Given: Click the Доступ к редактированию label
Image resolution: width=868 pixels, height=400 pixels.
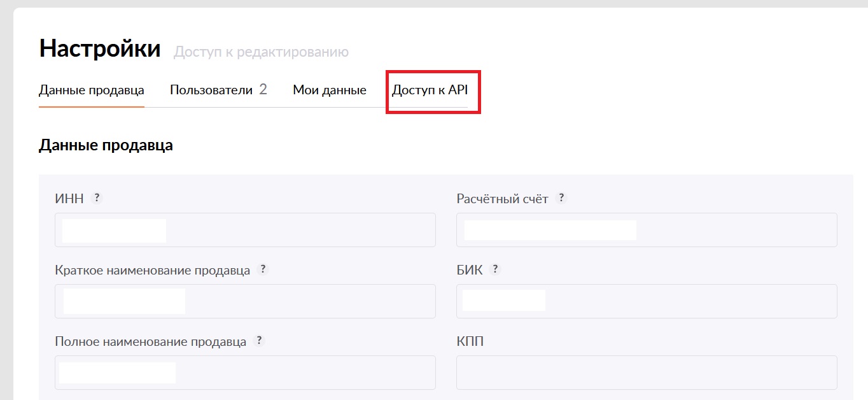Looking at the screenshot, I should 262,52.
